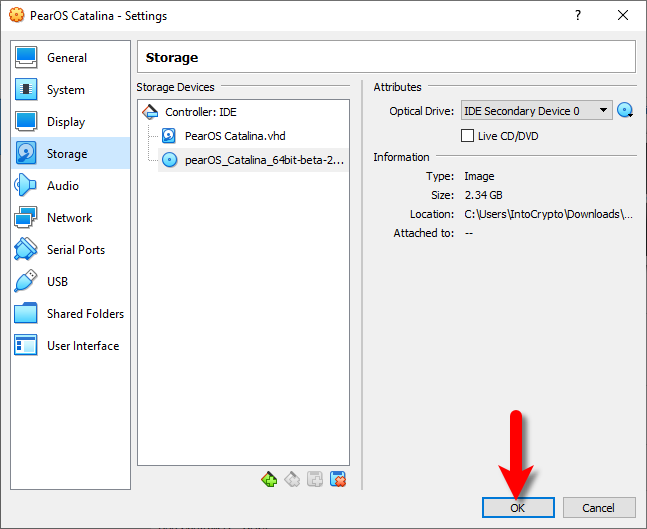Image resolution: width=647 pixels, height=529 pixels.
Task: Click the Storage disk icon in the sidebar
Action: [x=26, y=153]
